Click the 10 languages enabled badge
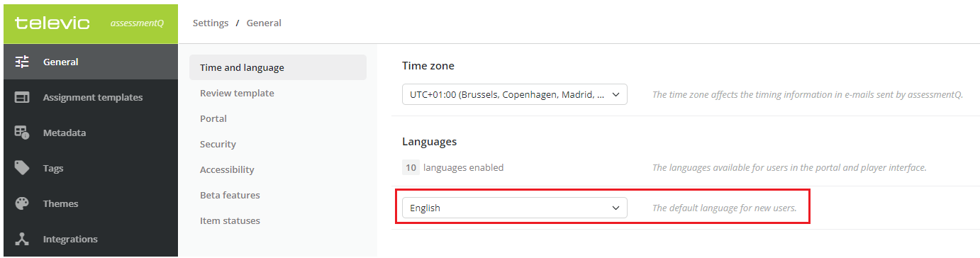The height and width of the screenshot is (258, 980). point(411,168)
